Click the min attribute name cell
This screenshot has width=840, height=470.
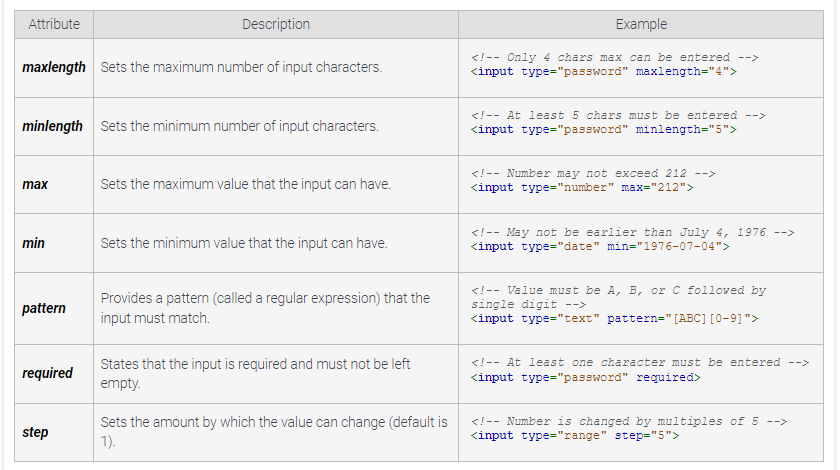(33, 243)
